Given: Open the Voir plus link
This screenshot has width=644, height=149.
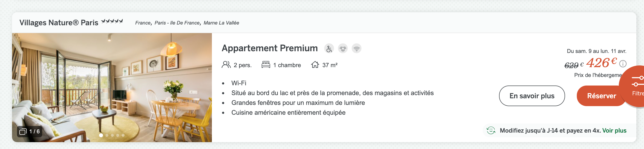Looking at the screenshot, I should (x=614, y=131).
